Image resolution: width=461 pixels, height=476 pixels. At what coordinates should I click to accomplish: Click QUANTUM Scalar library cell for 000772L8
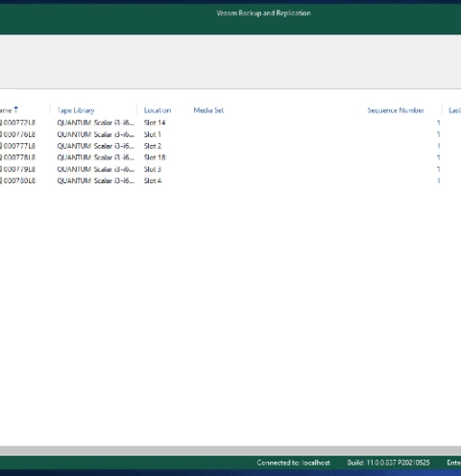96,123
